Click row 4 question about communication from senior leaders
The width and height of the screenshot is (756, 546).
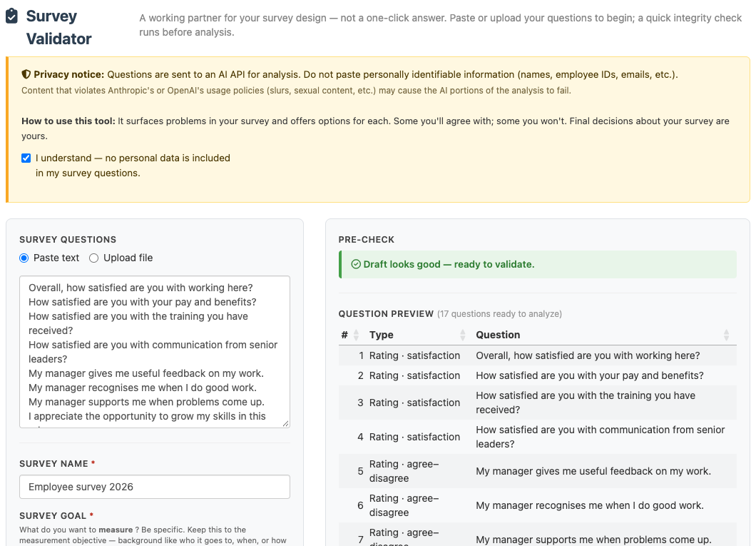pyautogui.click(x=601, y=437)
